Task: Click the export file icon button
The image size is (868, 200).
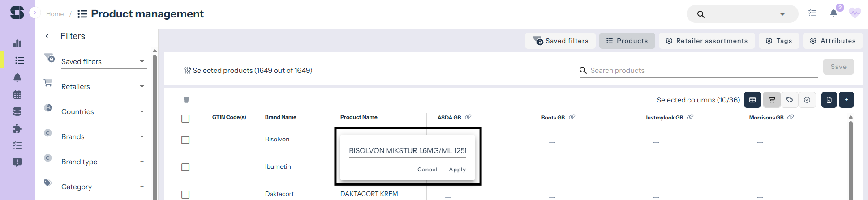Action: (829, 100)
